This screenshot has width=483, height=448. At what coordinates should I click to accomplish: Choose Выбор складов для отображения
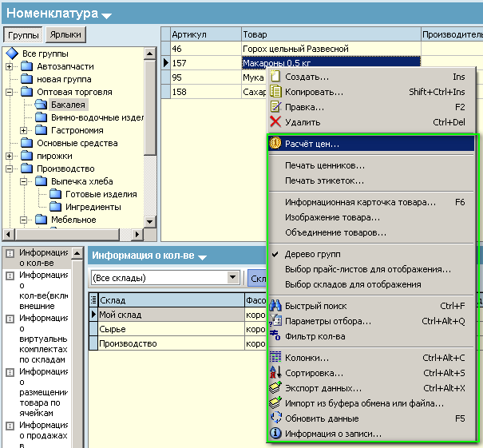pos(371,284)
